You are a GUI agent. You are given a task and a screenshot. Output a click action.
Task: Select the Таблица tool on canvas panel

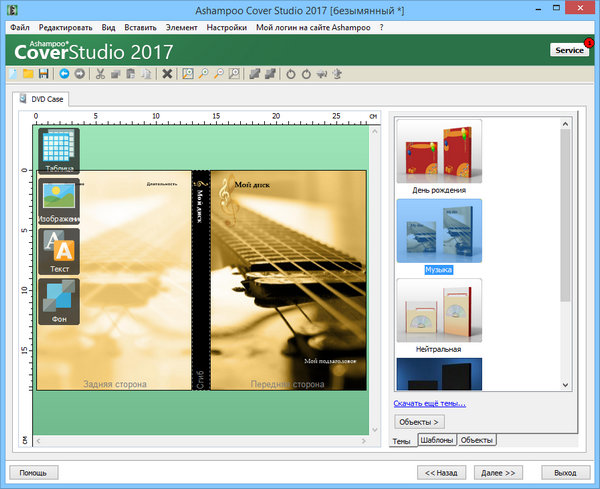tap(59, 150)
